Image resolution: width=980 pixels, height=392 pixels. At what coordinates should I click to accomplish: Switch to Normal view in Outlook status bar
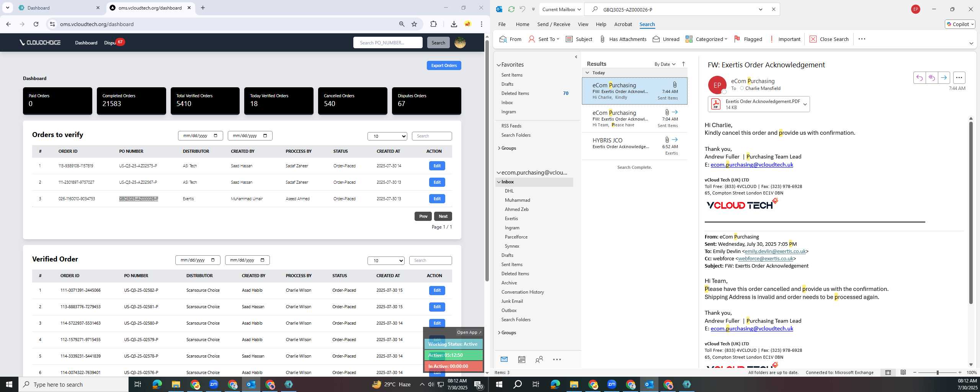pyautogui.click(x=888, y=372)
